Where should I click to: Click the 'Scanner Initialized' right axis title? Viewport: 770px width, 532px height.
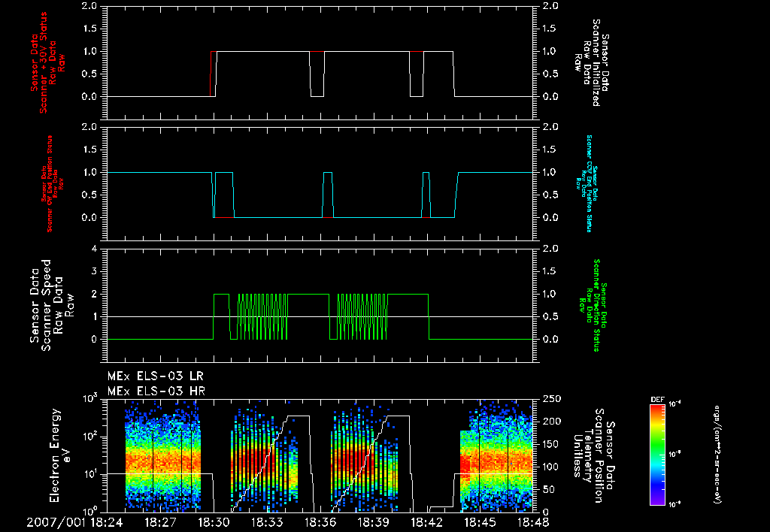(x=596, y=63)
